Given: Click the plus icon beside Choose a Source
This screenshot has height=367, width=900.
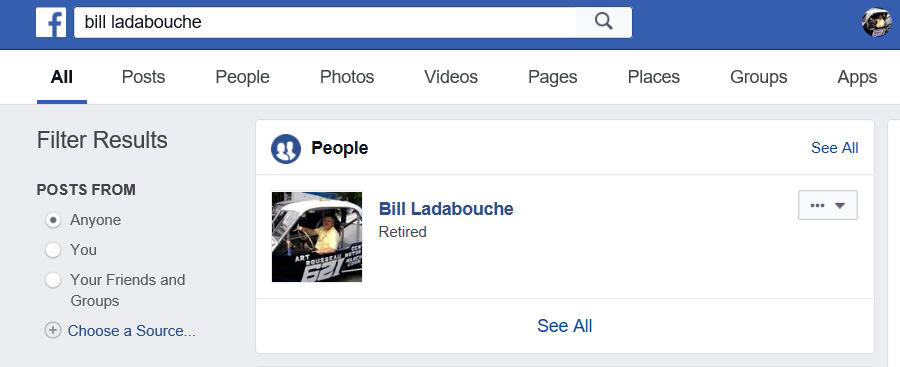Looking at the screenshot, I should click(53, 331).
